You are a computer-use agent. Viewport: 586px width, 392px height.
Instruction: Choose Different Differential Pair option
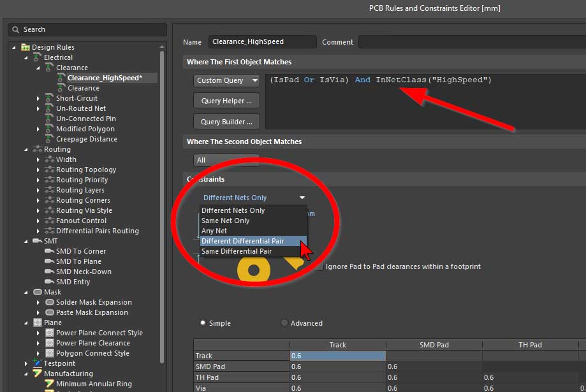point(251,241)
